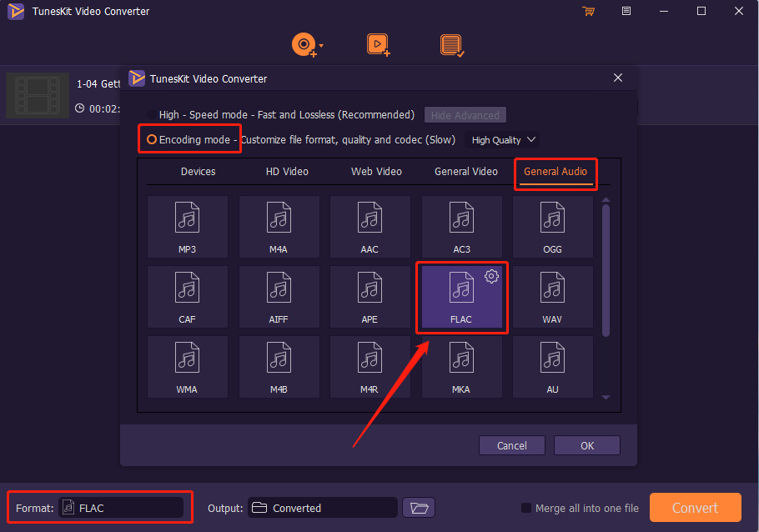Viewport: 759px width, 532px height.
Task: Close the format selection dialog
Action: coord(618,78)
